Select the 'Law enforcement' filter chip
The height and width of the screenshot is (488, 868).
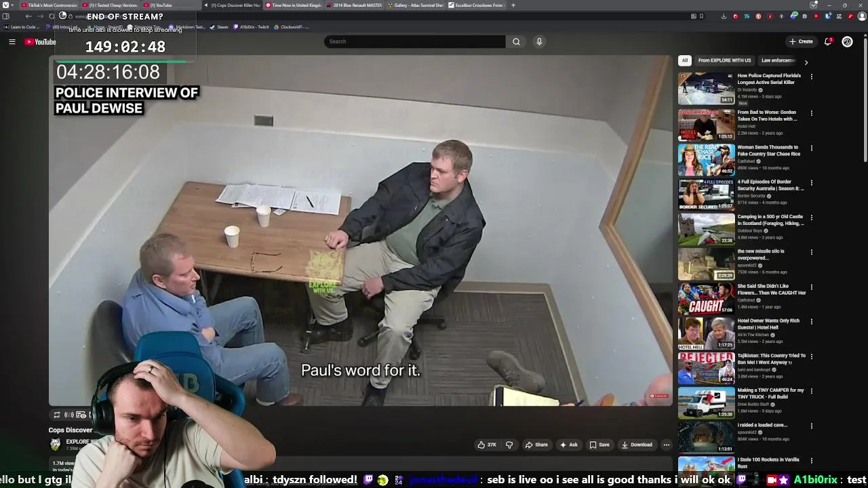(778, 60)
